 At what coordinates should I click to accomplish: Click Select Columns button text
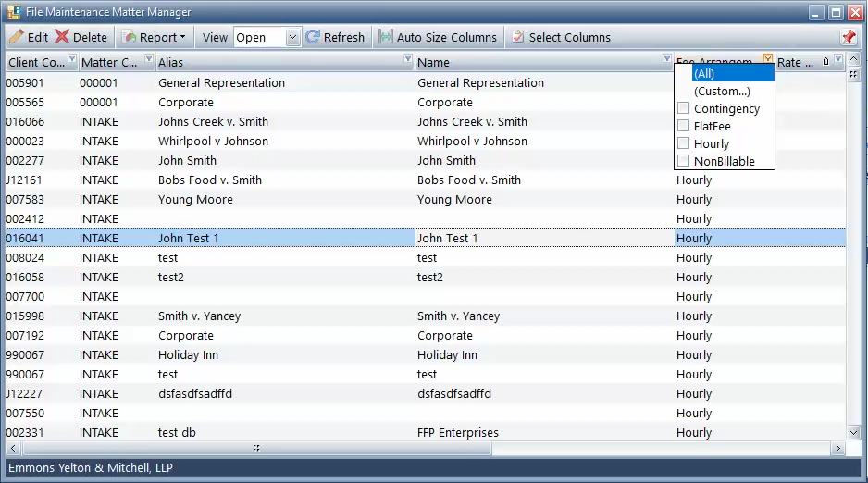[570, 38]
